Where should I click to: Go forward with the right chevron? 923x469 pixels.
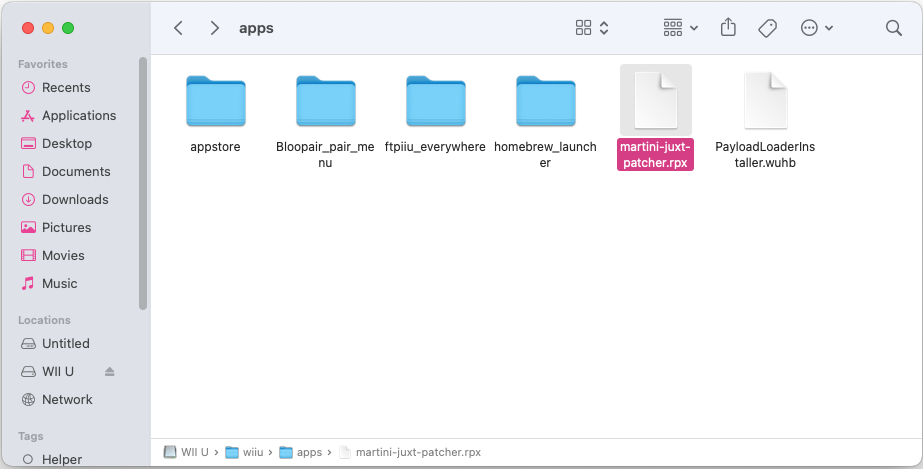pyautogui.click(x=215, y=28)
